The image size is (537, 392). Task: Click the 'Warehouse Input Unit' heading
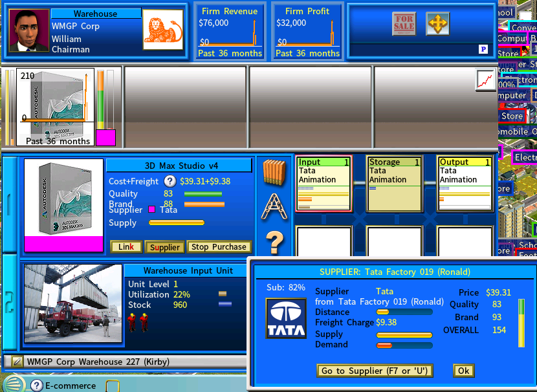click(x=188, y=270)
